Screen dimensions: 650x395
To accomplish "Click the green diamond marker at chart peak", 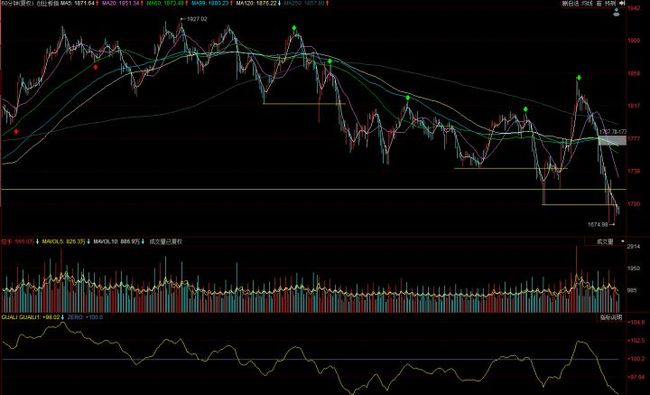I will click(x=294, y=28).
